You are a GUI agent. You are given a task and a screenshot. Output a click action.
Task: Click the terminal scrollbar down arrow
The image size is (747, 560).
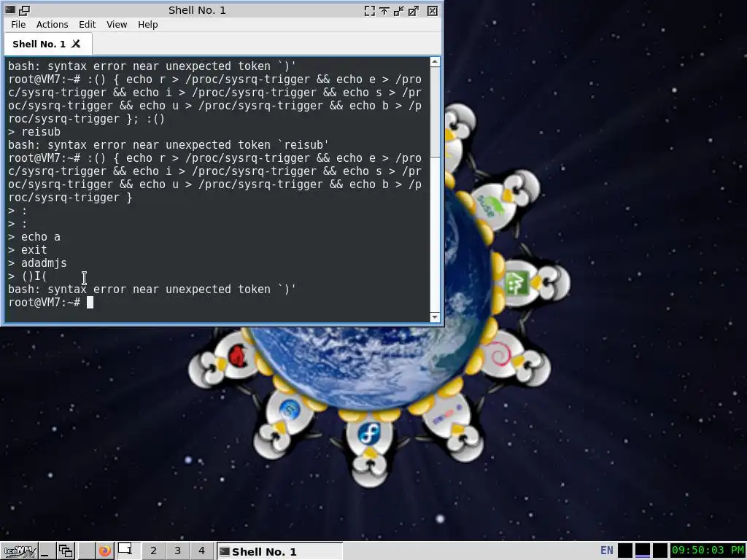[435, 317]
